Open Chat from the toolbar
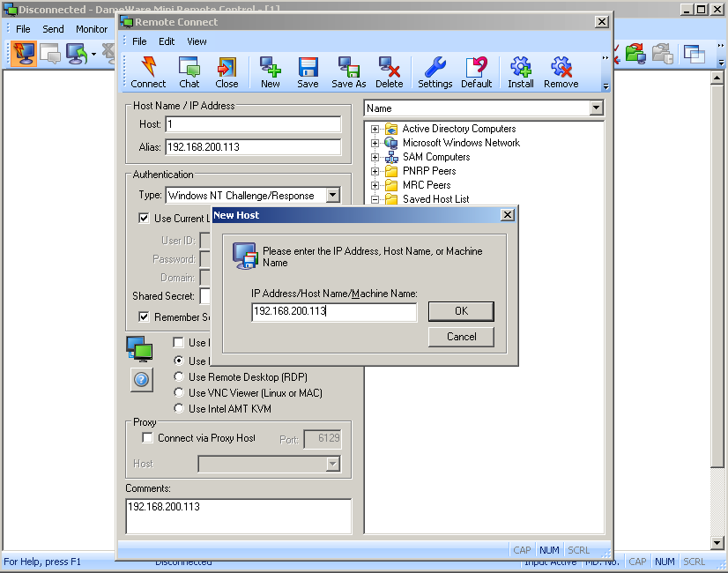The image size is (728, 573). coord(189,72)
